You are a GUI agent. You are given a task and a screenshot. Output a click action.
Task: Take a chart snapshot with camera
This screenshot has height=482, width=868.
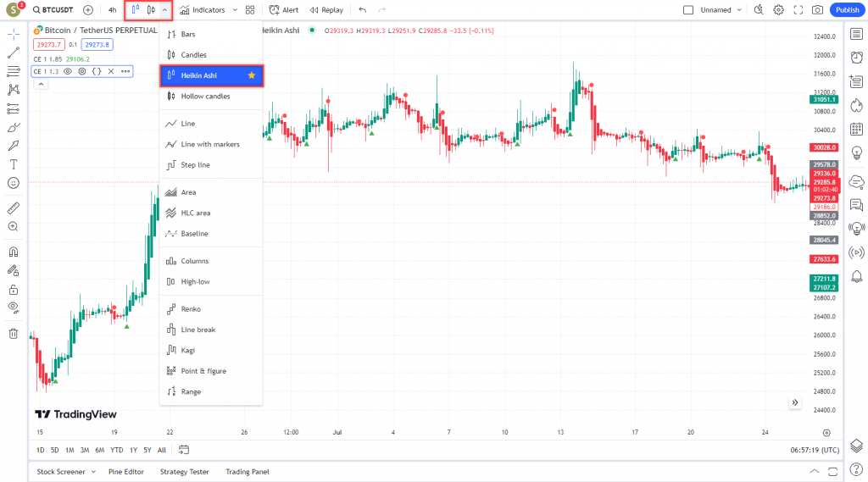(x=818, y=10)
